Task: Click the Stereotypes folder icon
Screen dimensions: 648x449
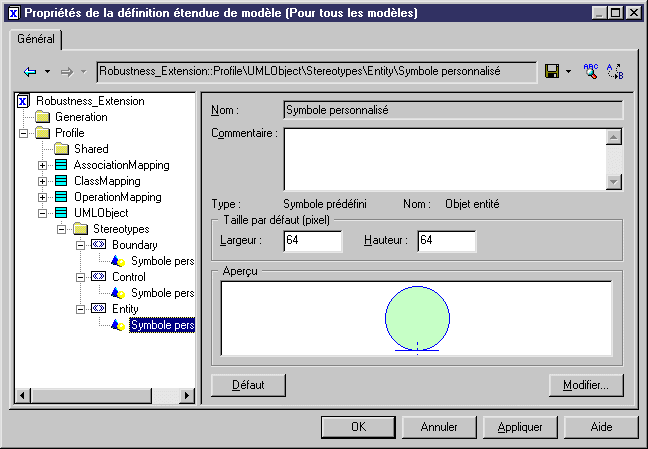Action: (81, 228)
